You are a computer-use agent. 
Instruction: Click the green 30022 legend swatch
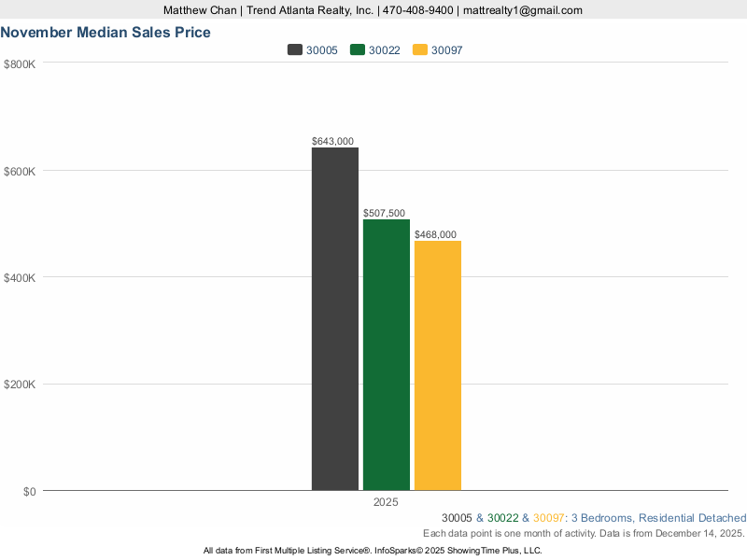tap(357, 50)
